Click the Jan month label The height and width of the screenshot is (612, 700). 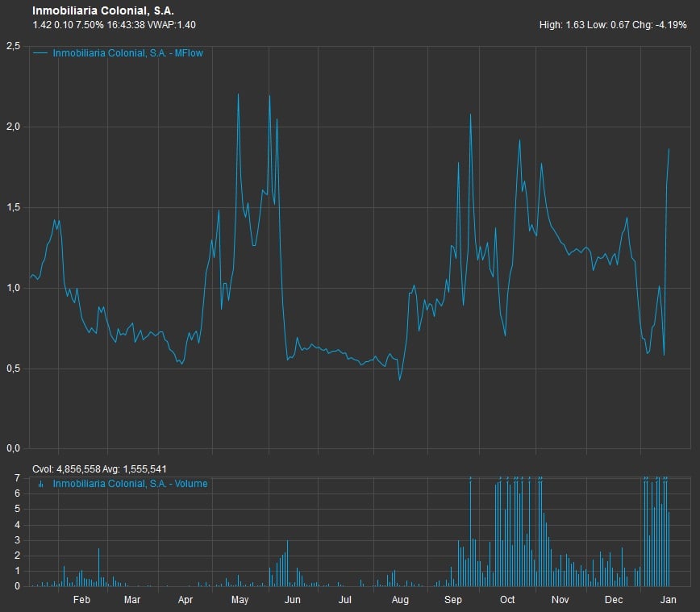pos(669,599)
